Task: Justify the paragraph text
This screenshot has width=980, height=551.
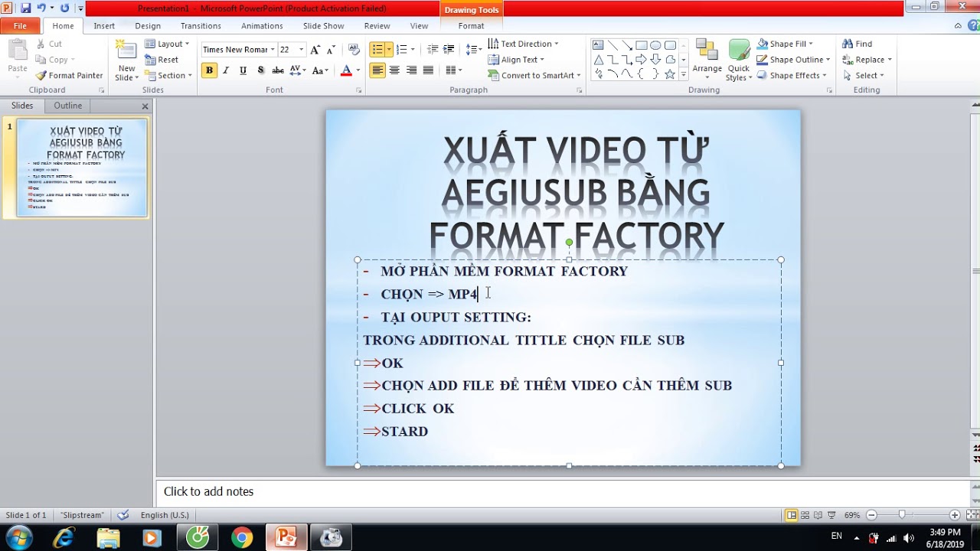Action: [x=428, y=70]
